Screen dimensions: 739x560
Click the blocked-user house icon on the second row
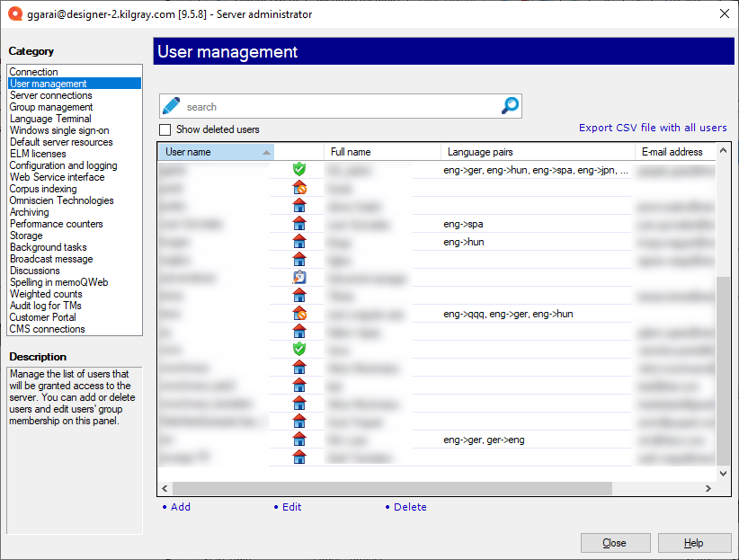(298, 187)
